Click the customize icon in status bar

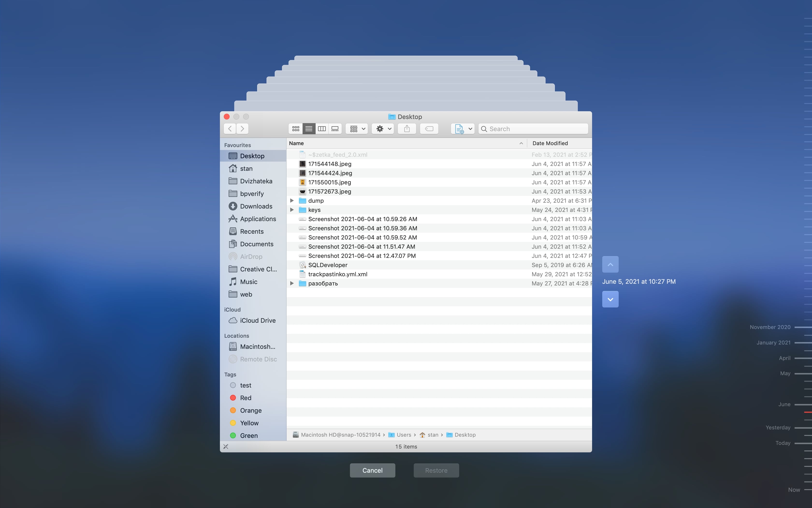click(226, 447)
